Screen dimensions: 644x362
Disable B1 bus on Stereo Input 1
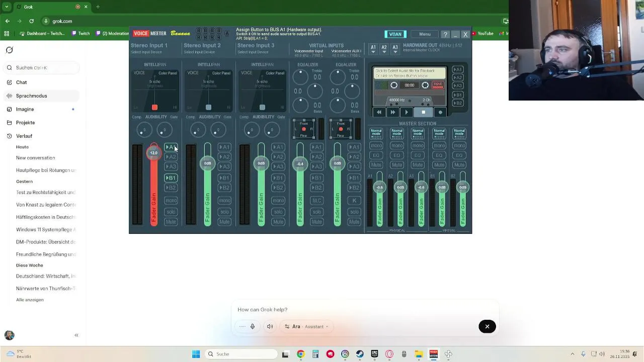(x=171, y=178)
